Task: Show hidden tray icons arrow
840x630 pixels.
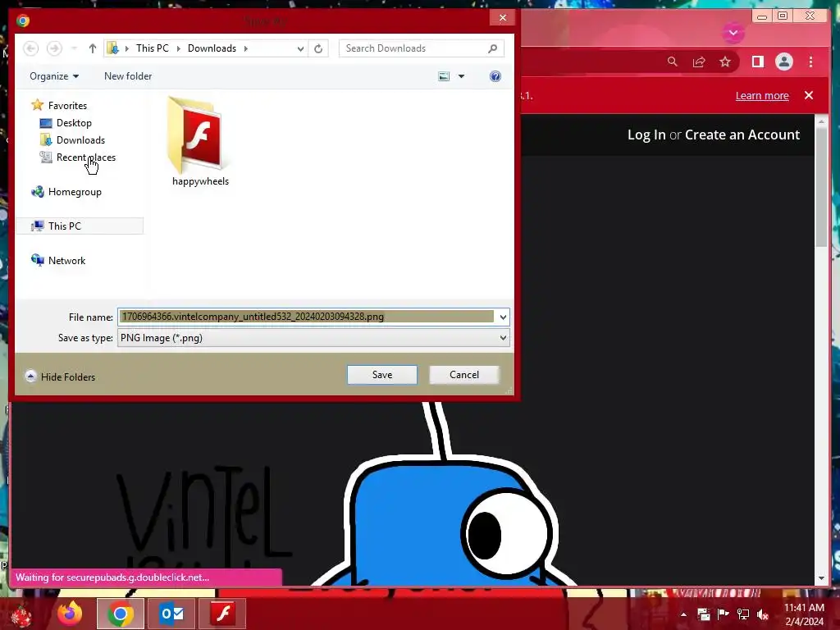Action: tap(683, 614)
